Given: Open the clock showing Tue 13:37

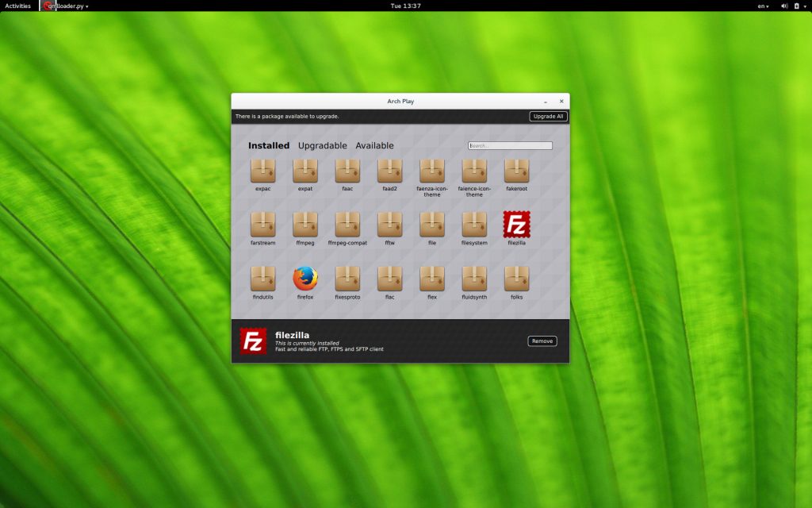Looking at the screenshot, I should click(405, 6).
